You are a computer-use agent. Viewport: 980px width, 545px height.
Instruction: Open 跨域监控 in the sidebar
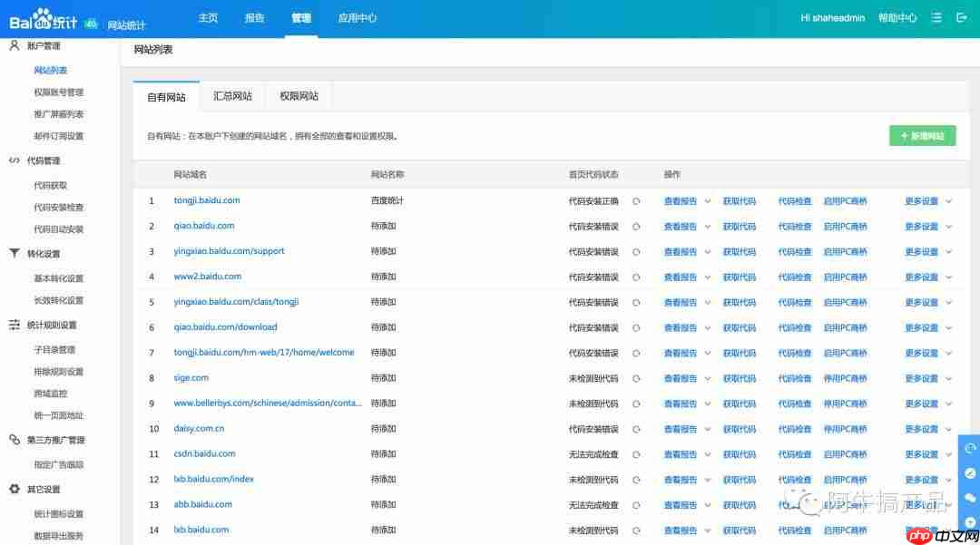point(51,394)
